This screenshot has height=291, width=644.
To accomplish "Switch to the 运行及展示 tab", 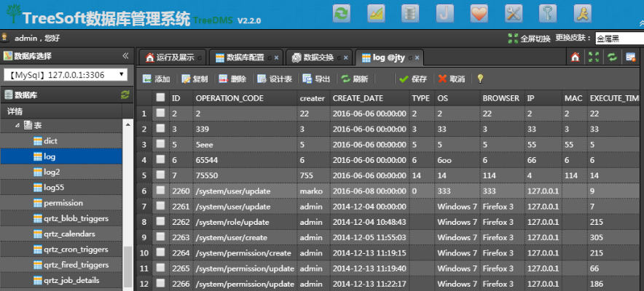I will point(170,57).
